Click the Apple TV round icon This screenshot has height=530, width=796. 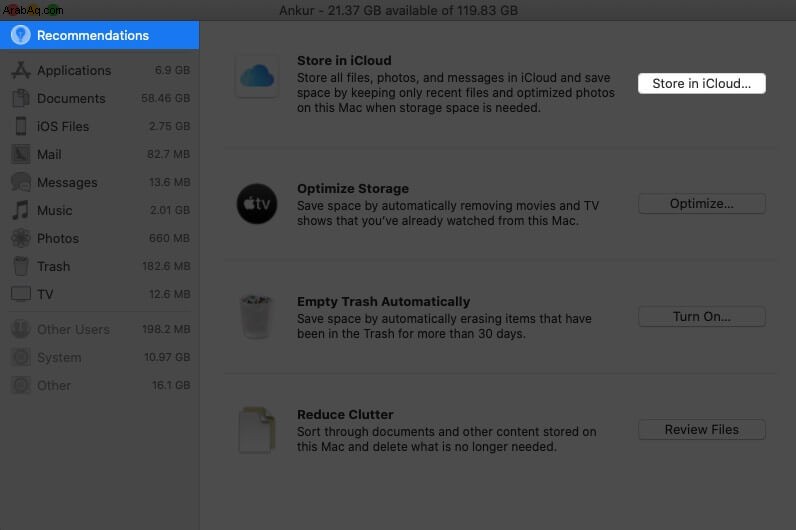tap(257, 204)
